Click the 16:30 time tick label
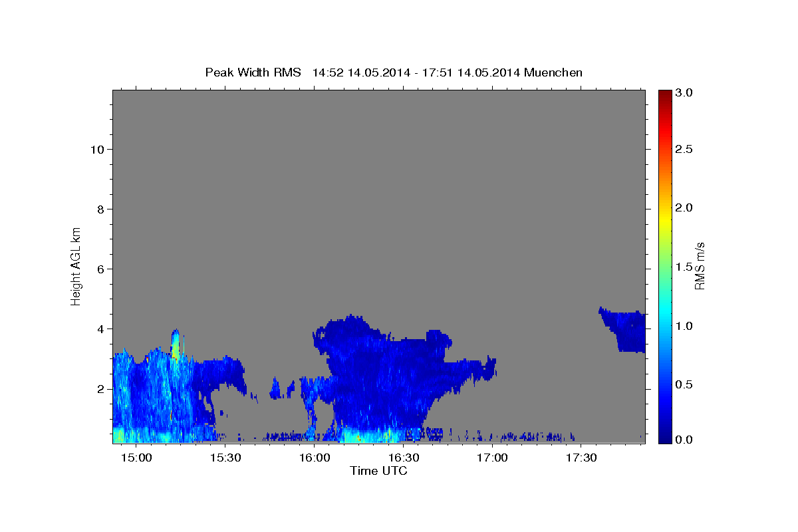The width and height of the screenshot is (798, 532). point(404,458)
